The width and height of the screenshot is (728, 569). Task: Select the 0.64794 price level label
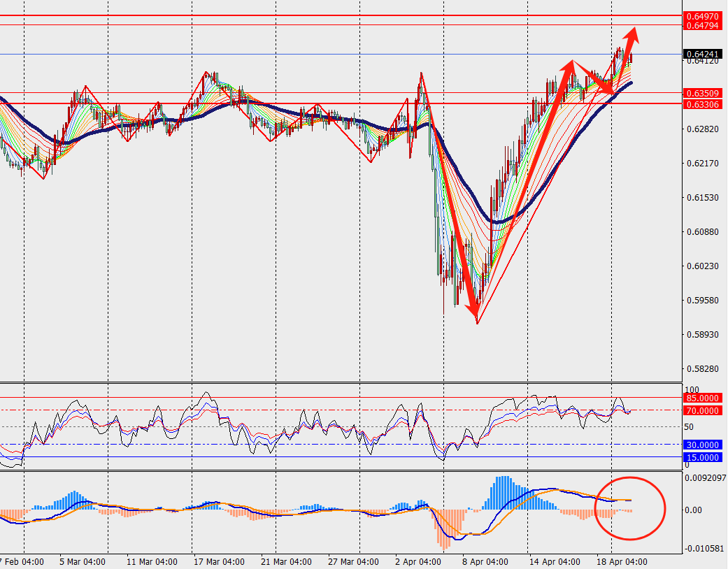tap(703, 25)
